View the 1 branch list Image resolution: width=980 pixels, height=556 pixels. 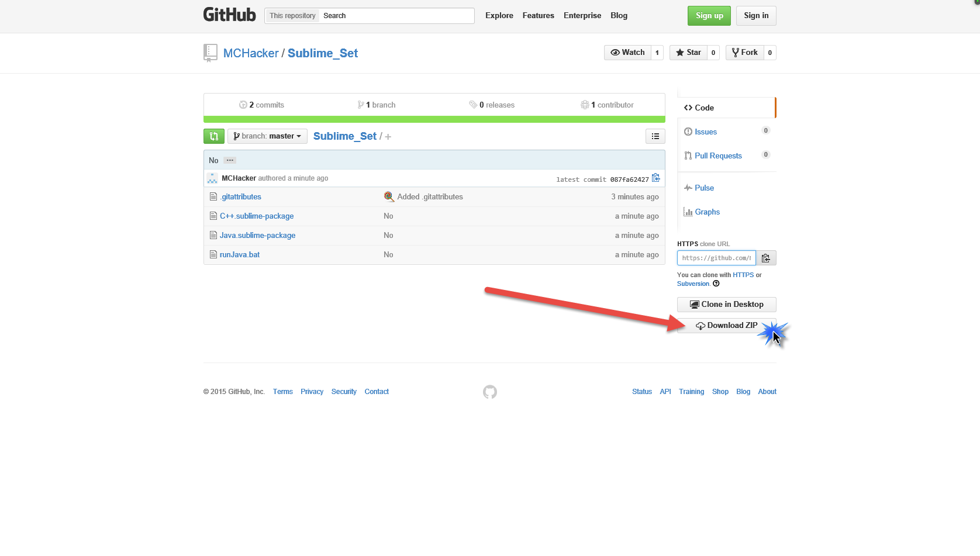point(377,105)
